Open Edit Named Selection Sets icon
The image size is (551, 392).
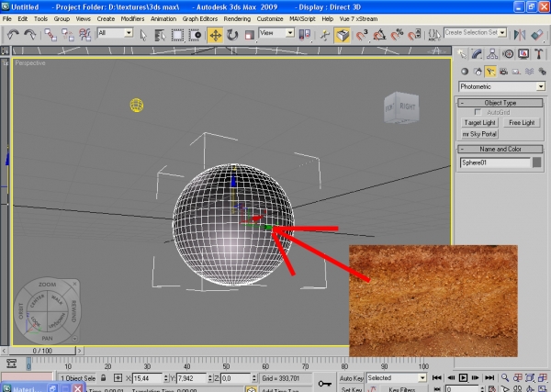coord(434,35)
